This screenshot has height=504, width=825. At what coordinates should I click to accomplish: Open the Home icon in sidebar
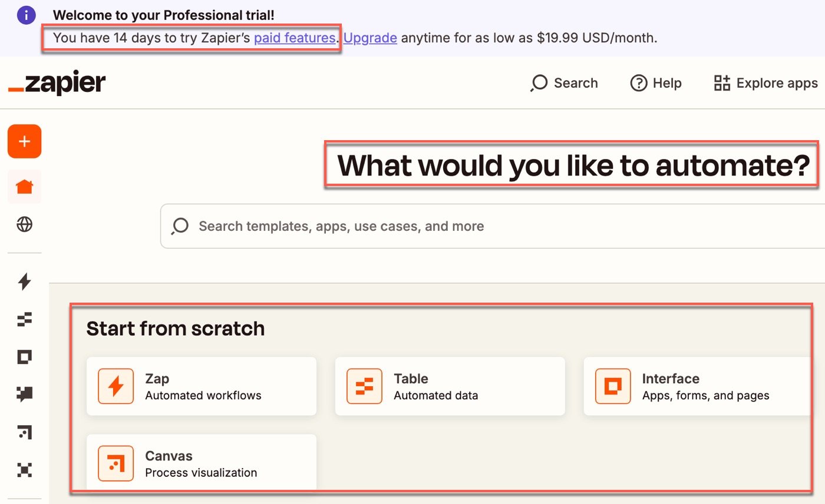(x=24, y=187)
